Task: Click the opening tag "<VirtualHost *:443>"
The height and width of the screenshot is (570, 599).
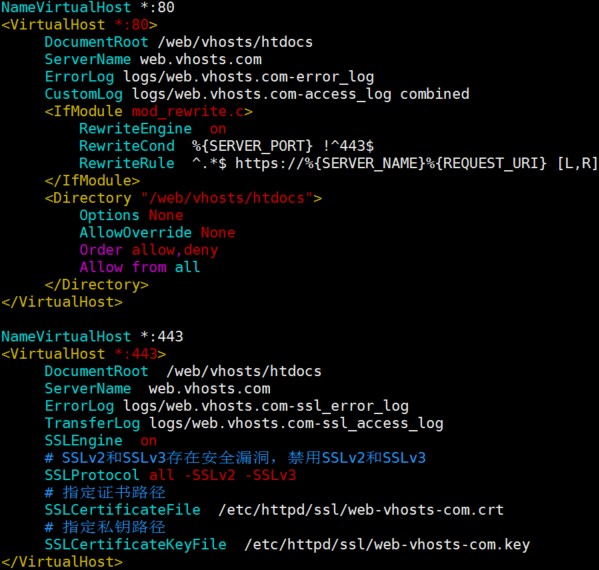Action: click(84, 354)
